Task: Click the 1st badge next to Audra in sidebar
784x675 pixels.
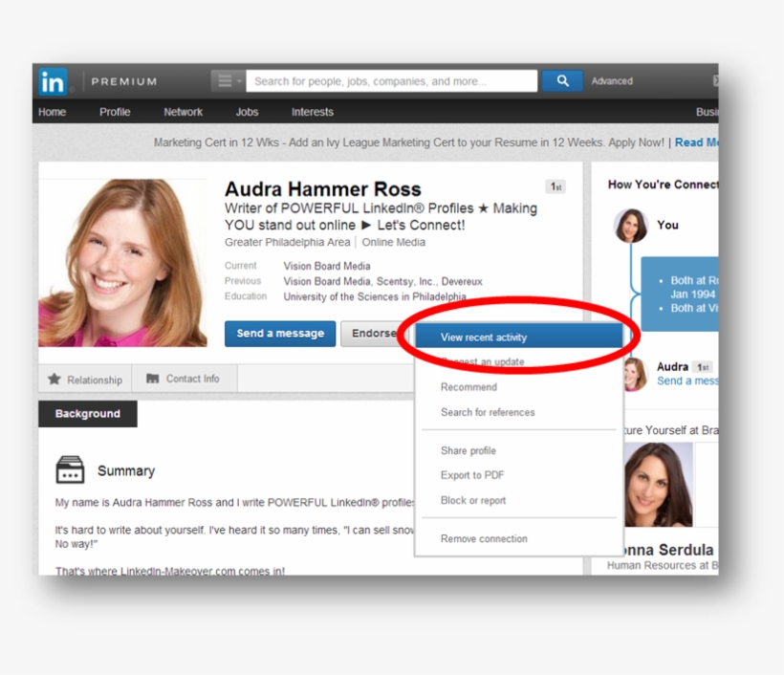Action: coord(703,367)
